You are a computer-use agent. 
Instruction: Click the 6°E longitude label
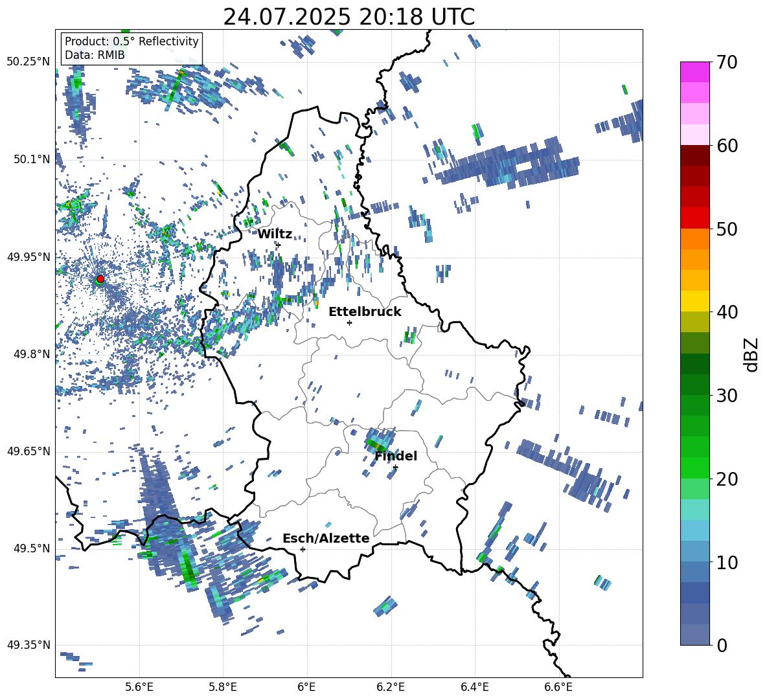click(x=306, y=687)
